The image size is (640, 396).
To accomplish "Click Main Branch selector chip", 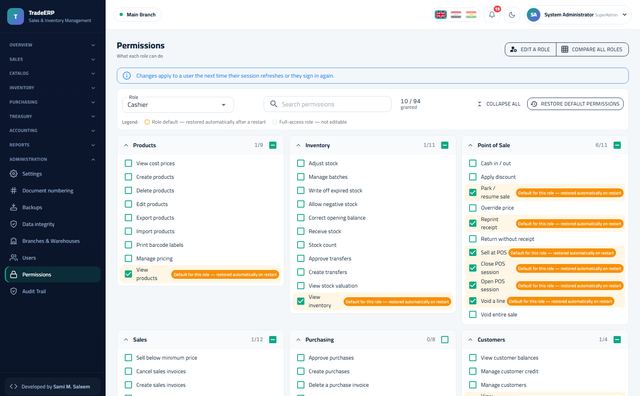I will 138,15.
